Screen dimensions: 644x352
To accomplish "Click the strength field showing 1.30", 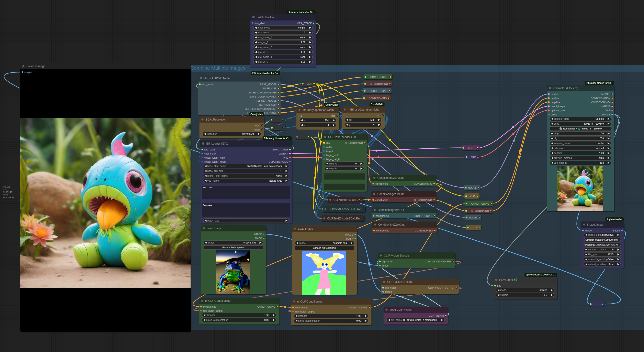I will click(x=239, y=315).
